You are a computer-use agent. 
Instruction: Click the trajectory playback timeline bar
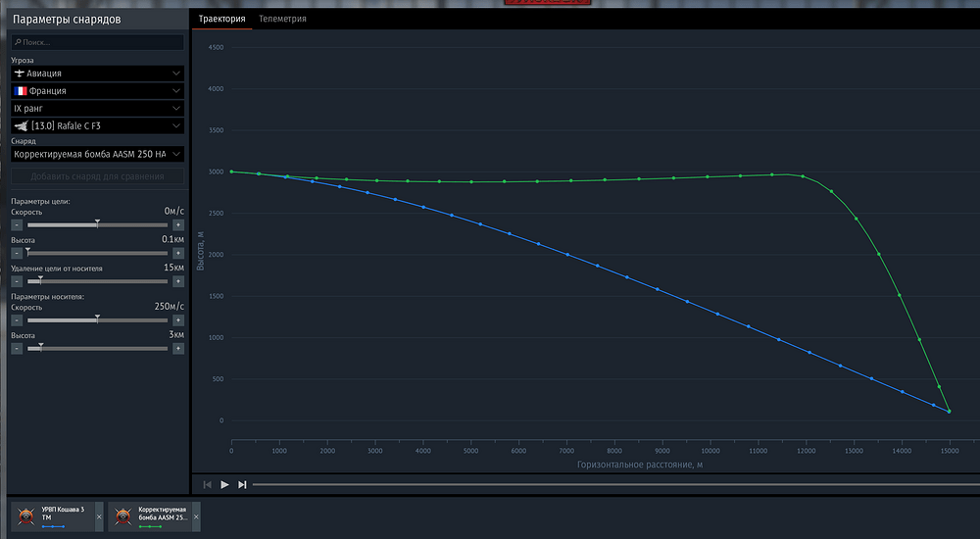(x=615, y=484)
